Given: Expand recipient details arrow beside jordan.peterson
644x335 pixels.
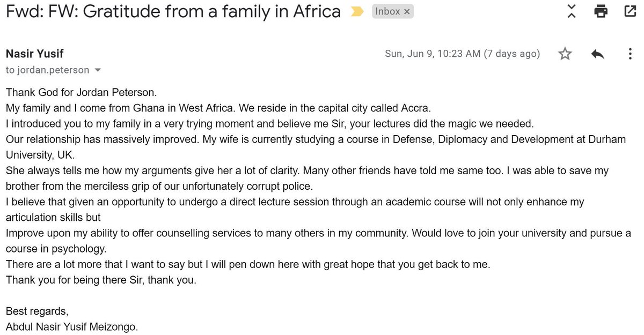Looking at the screenshot, I should click(x=98, y=70).
